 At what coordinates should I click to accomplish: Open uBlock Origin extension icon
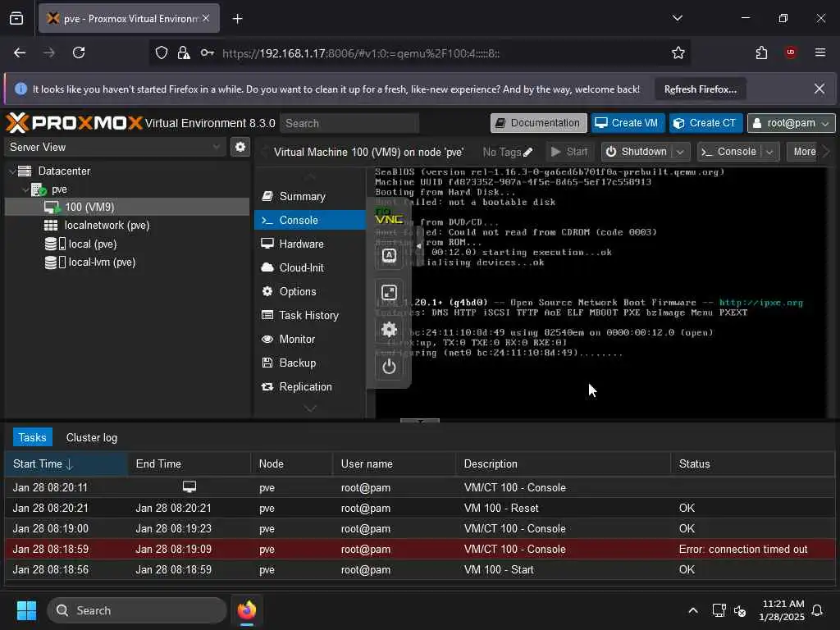pyautogui.click(x=790, y=52)
